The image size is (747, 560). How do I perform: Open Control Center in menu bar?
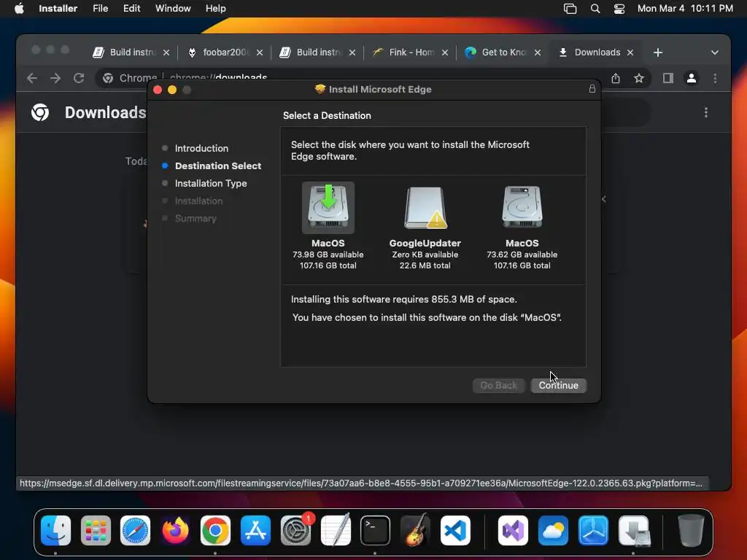click(x=619, y=9)
